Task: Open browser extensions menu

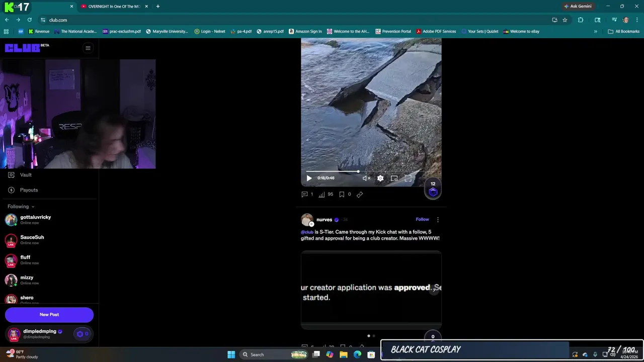Action: click(x=581, y=20)
